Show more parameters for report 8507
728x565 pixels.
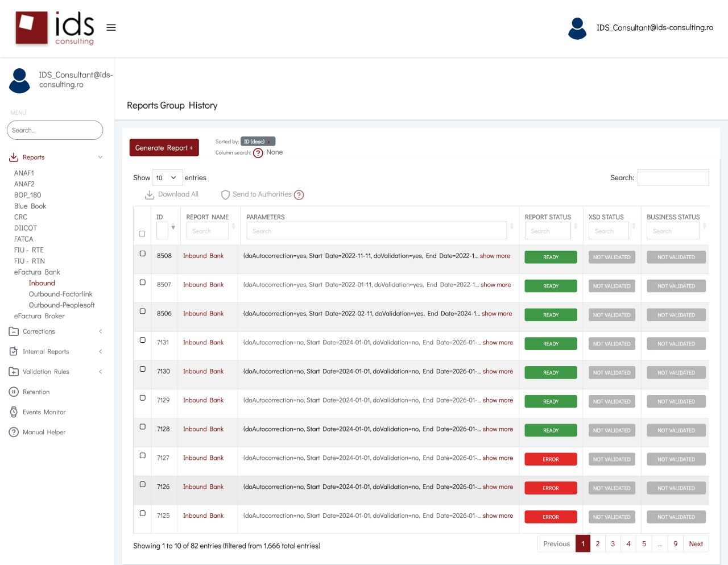coord(496,285)
